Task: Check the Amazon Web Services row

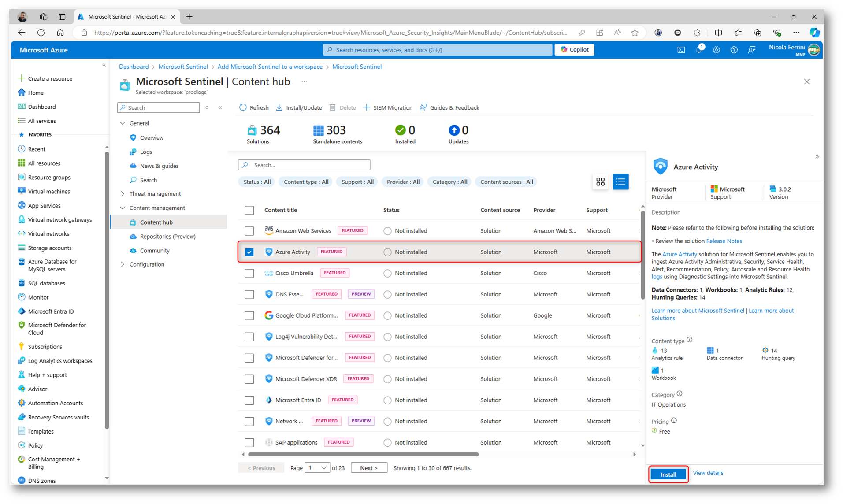Action: tap(249, 231)
